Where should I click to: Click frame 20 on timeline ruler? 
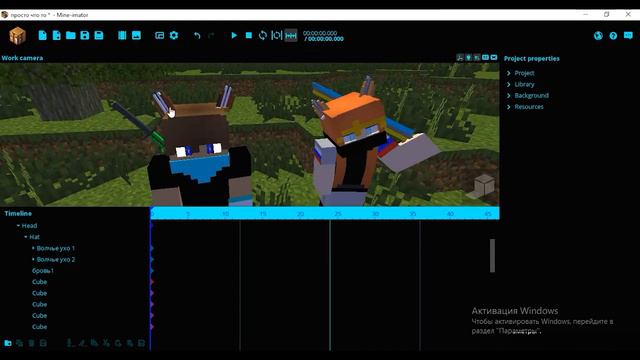click(x=300, y=214)
